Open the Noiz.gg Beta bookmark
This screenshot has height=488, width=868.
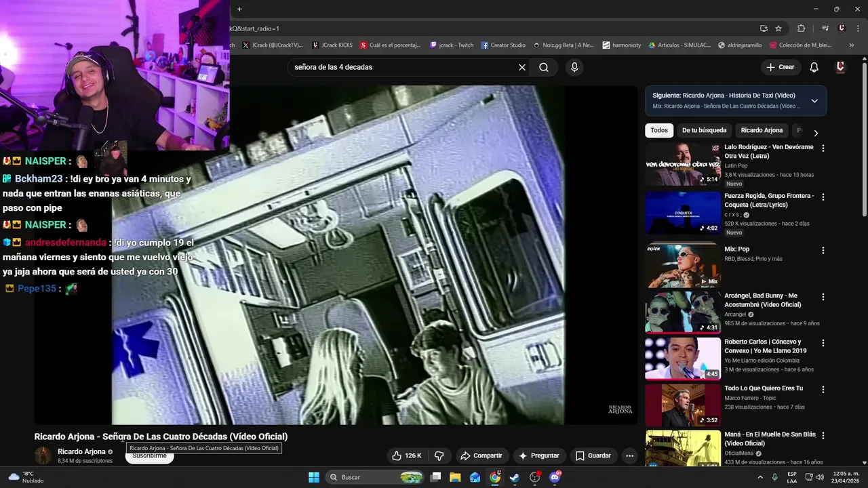(x=563, y=45)
